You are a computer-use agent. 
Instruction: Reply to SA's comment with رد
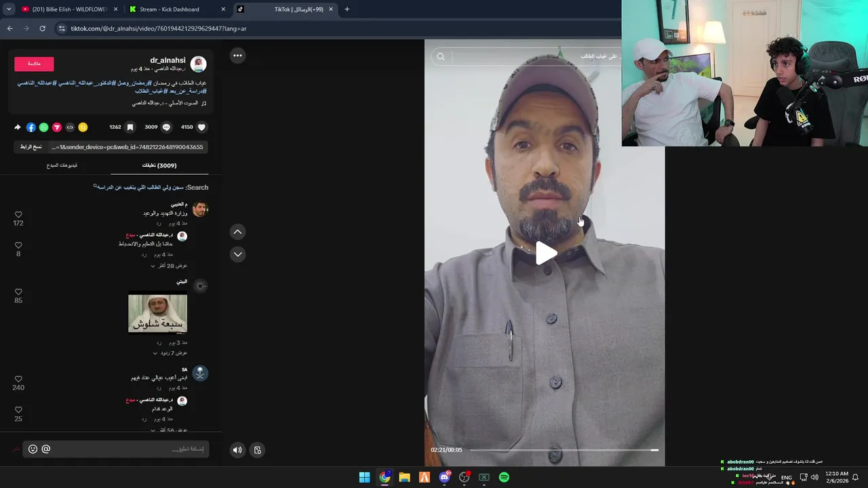click(158, 388)
